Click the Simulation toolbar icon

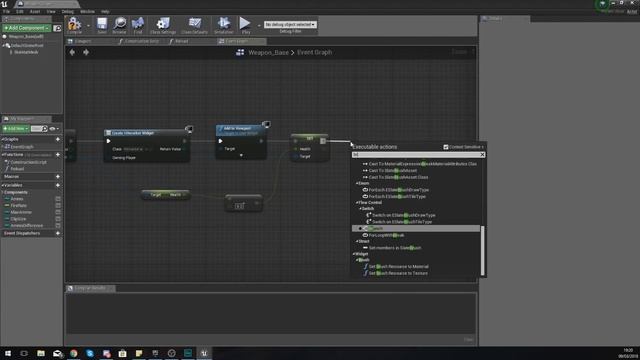(224, 25)
